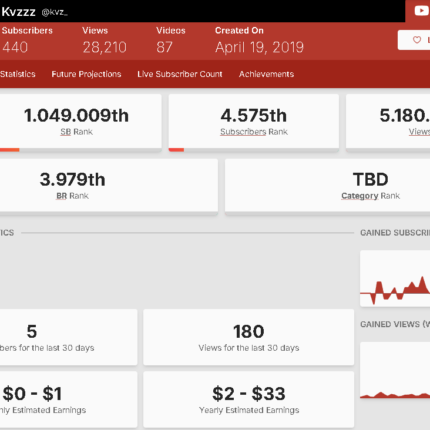Click the Category Rank label
This screenshot has height=430, width=430.
click(370, 196)
